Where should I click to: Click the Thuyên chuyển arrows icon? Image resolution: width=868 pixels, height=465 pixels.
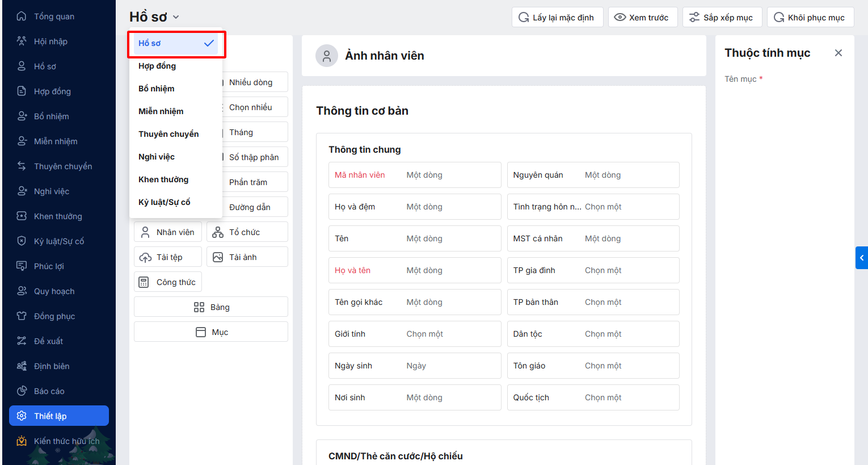tap(22, 166)
